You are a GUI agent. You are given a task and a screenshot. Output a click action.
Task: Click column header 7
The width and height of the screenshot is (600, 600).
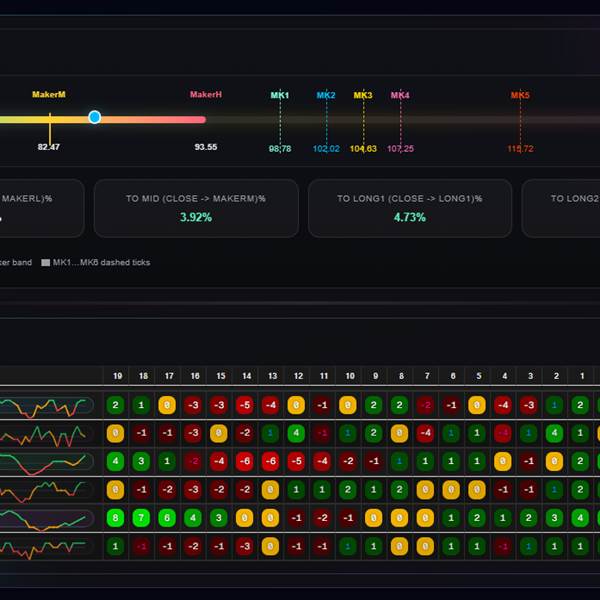click(x=427, y=376)
